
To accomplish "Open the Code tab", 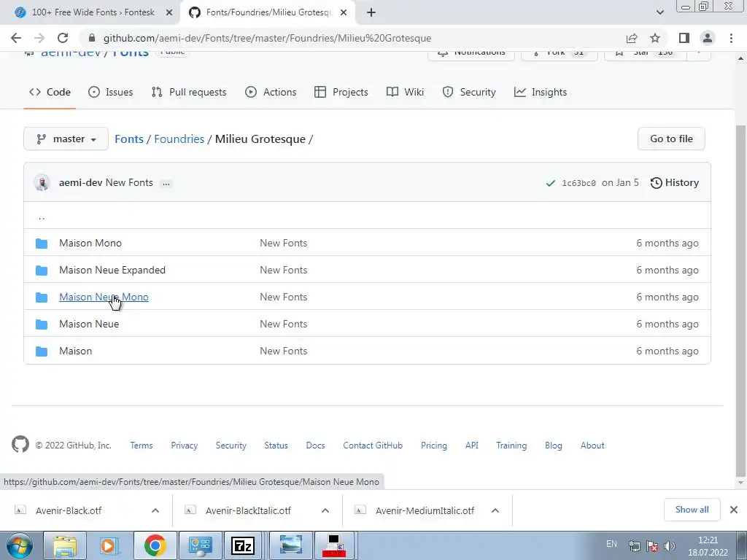I will click(50, 92).
